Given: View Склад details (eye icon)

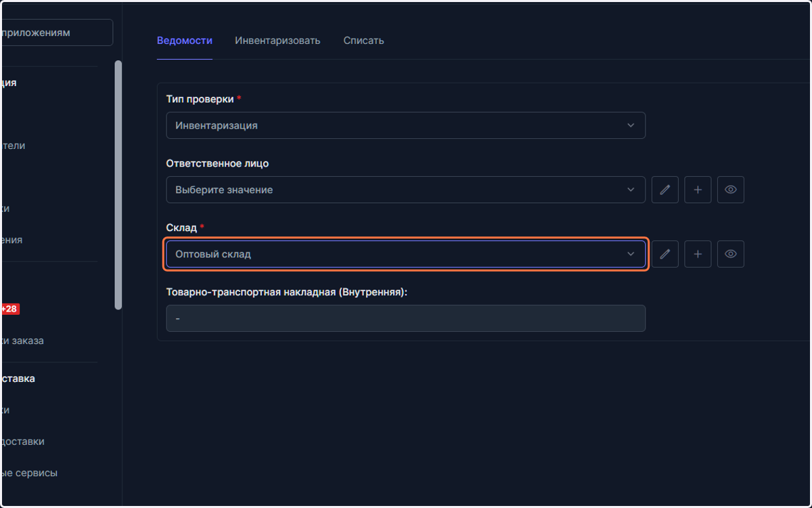Looking at the screenshot, I should (x=731, y=254).
